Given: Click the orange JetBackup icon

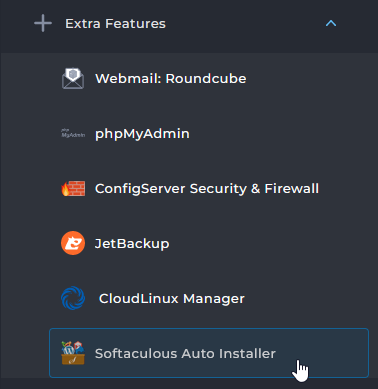Looking at the screenshot, I should pyautogui.click(x=73, y=243).
